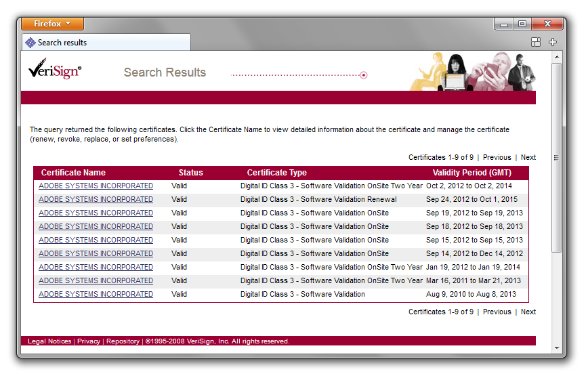Click Next link above the table
The image size is (588, 380).
click(x=528, y=157)
